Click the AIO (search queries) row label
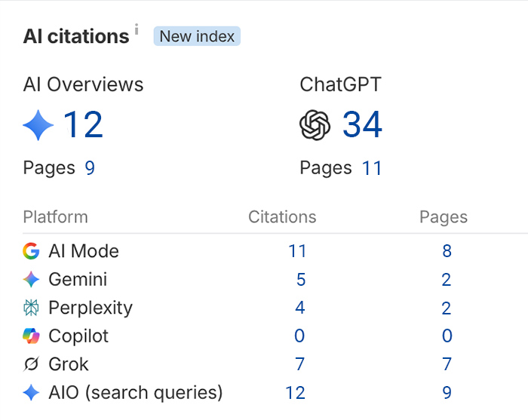Image resolution: width=528 pixels, height=420 pixels. tap(136, 393)
